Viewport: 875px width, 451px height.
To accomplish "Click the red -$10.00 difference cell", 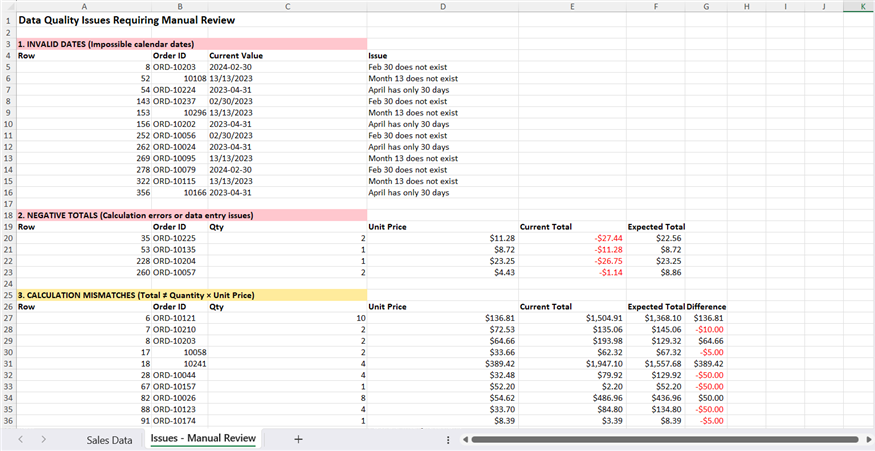I will (x=710, y=330).
